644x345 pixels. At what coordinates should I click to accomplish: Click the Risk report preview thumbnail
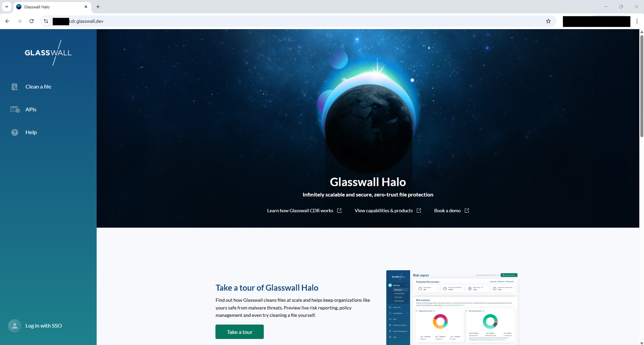pyautogui.click(x=452, y=307)
